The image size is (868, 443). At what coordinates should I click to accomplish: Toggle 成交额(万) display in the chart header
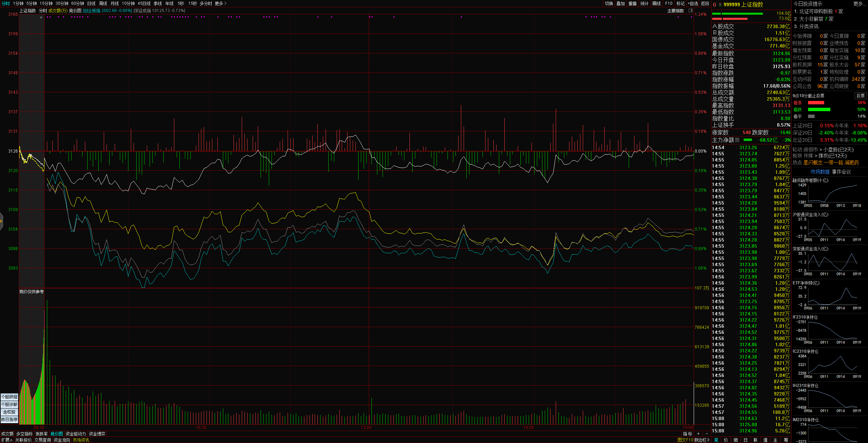pos(58,11)
